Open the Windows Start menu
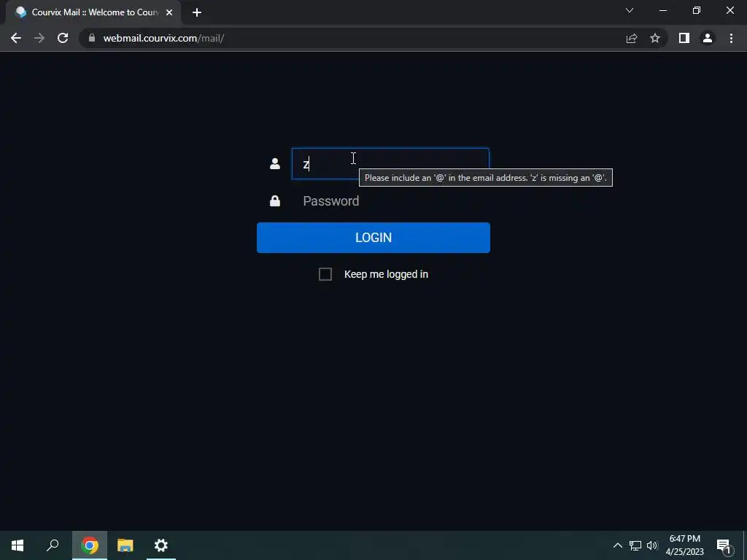 click(x=18, y=545)
